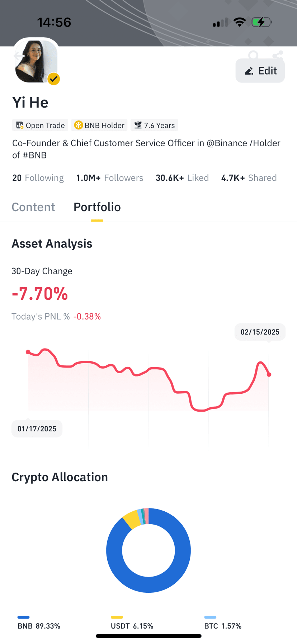Open the search magnifier icon
The width and height of the screenshot is (297, 644).
point(253,55)
